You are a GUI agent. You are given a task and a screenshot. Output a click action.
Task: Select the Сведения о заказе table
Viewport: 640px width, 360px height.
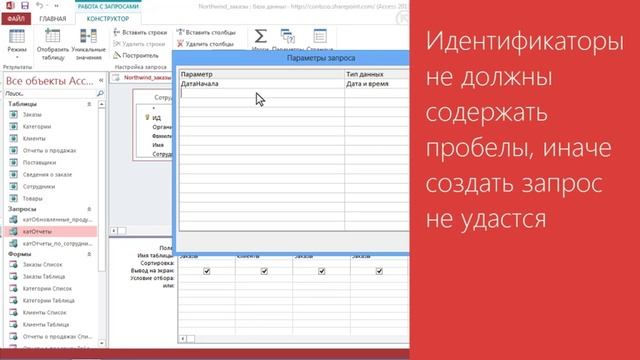pos(51,174)
